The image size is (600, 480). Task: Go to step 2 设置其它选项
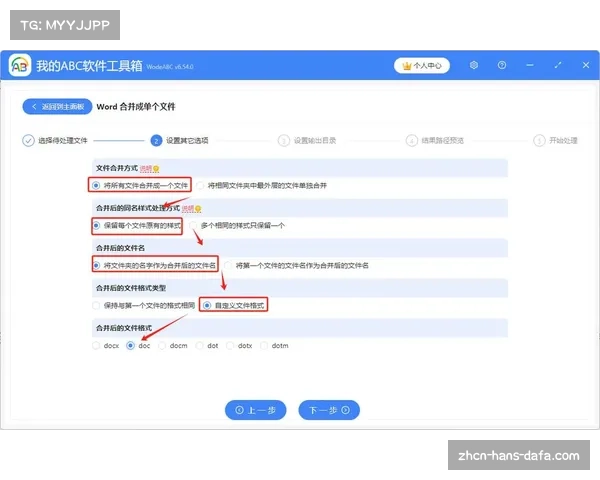[x=179, y=140]
